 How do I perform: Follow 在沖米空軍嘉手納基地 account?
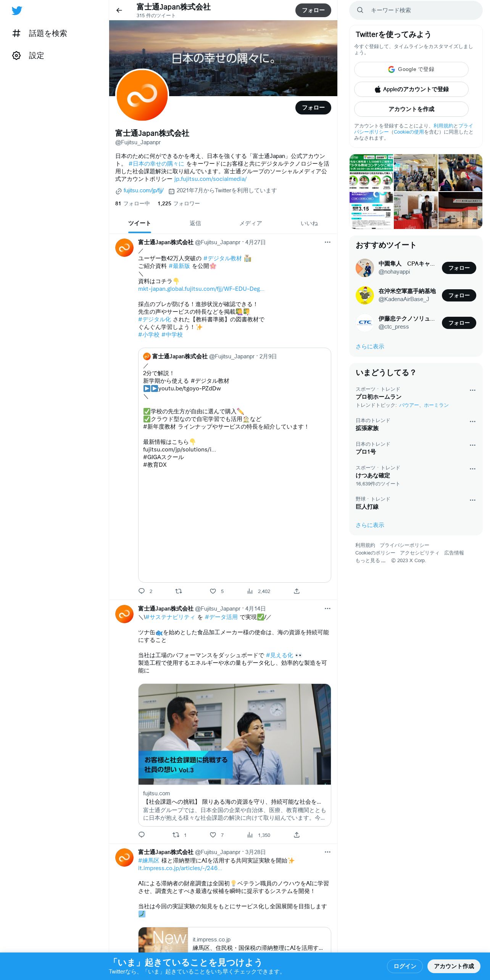[x=459, y=295]
